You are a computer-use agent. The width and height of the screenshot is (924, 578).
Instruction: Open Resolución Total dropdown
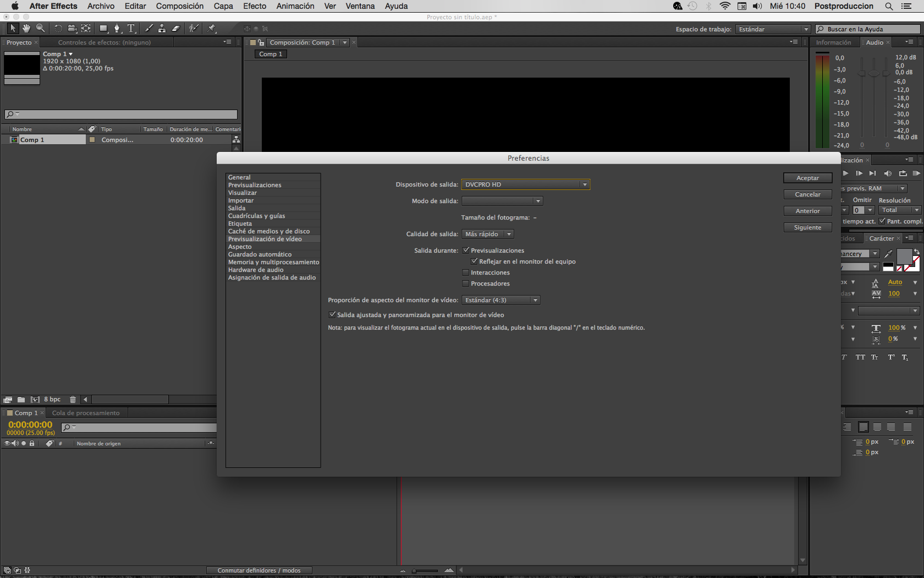pos(900,210)
